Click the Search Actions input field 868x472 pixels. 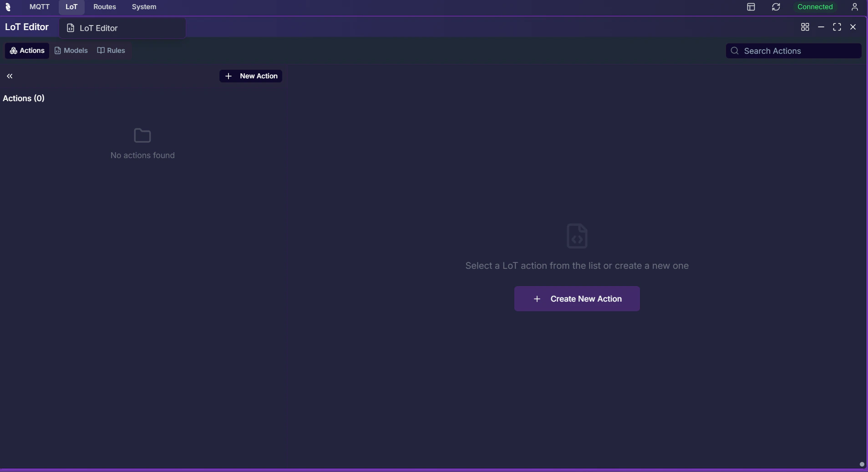click(x=793, y=51)
